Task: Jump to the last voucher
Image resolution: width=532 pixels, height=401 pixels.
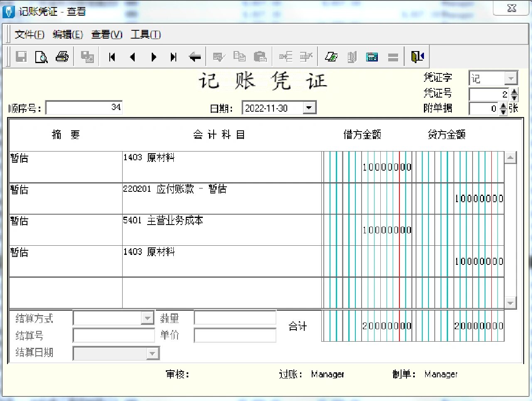Action: pyautogui.click(x=174, y=57)
